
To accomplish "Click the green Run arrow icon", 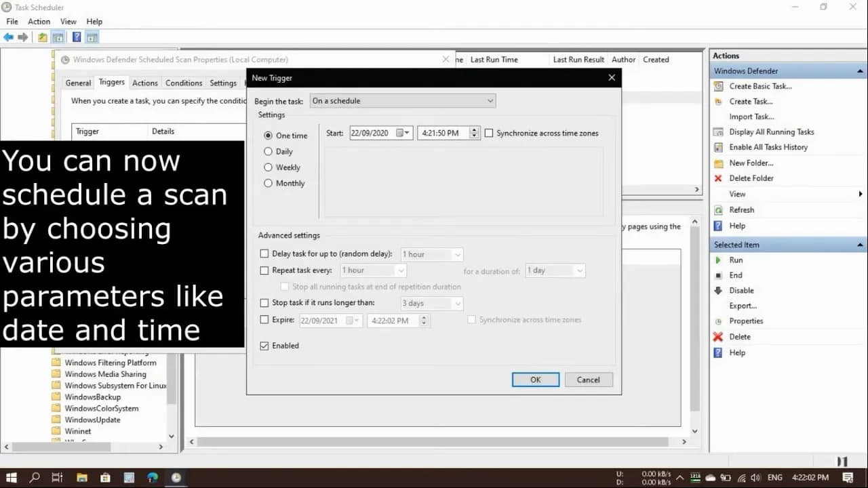I will click(x=718, y=260).
